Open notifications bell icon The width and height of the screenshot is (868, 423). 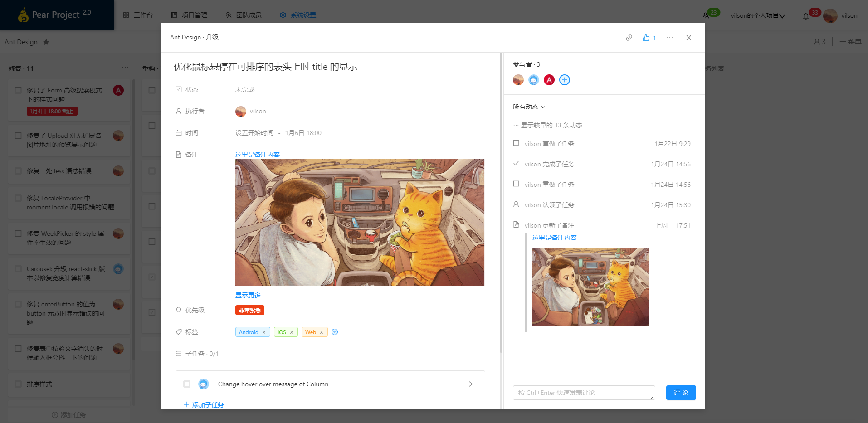coord(806,16)
